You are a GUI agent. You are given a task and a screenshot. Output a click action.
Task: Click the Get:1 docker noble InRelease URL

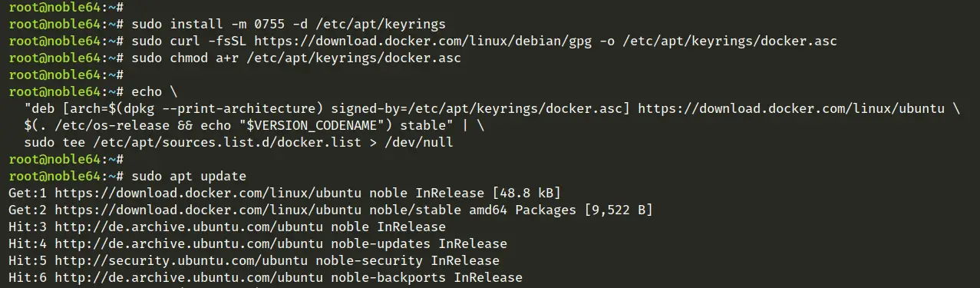[x=208, y=193]
